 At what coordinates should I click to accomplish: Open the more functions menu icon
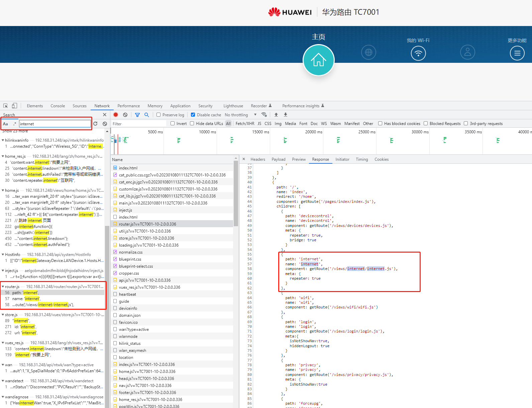(517, 53)
